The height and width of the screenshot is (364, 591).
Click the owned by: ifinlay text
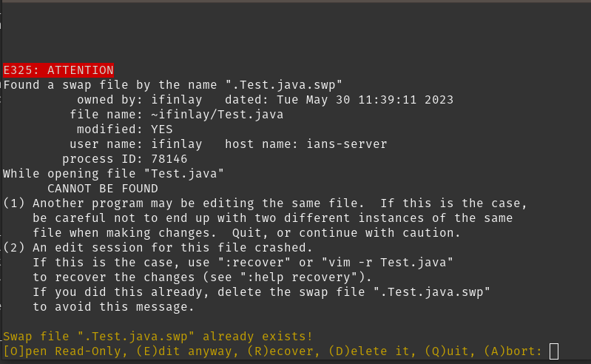(x=140, y=100)
